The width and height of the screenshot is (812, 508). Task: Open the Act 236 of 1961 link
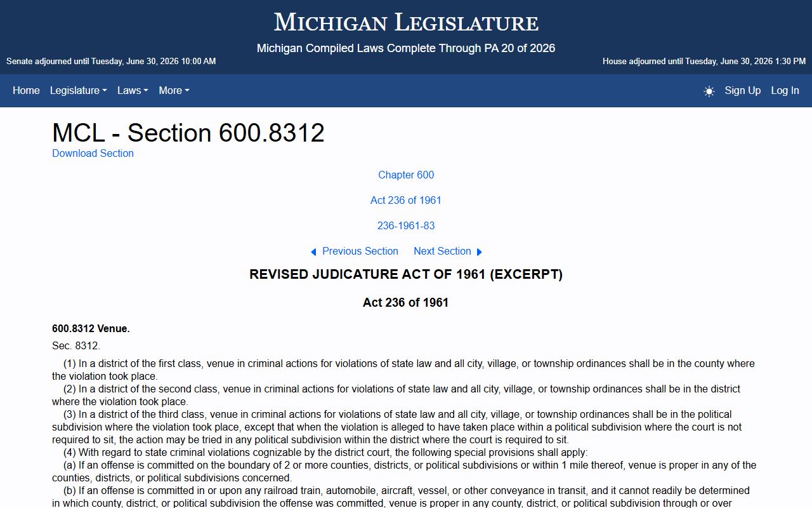tap(406, 200)
